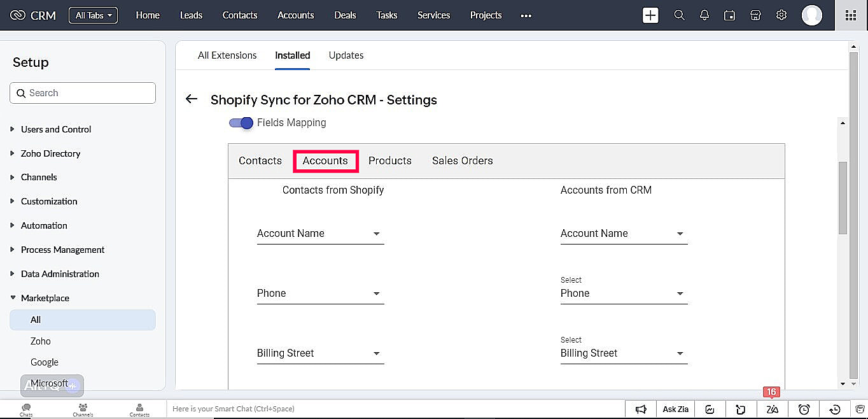
Task: Open Contacts in bottom bar
Action: 139,409
